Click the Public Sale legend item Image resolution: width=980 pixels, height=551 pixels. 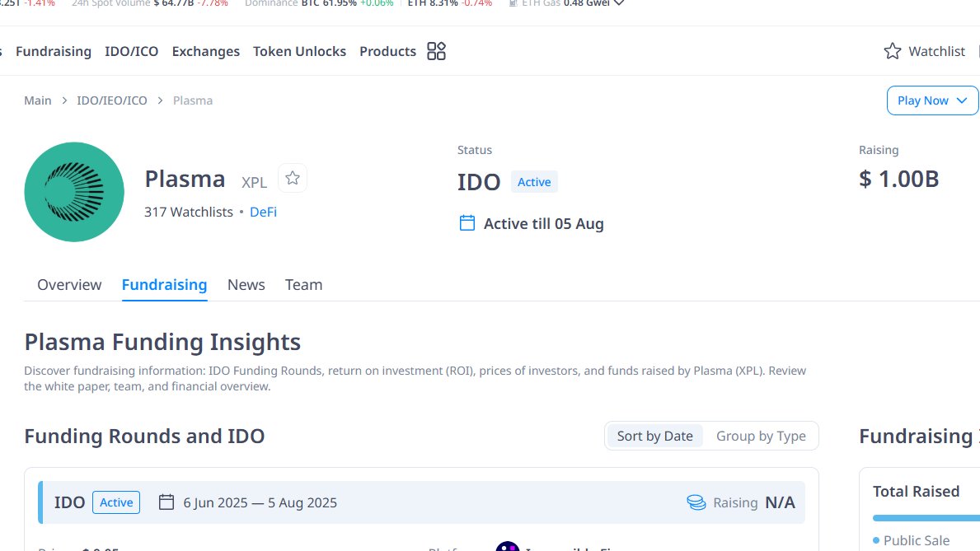[x=912, y=540]
